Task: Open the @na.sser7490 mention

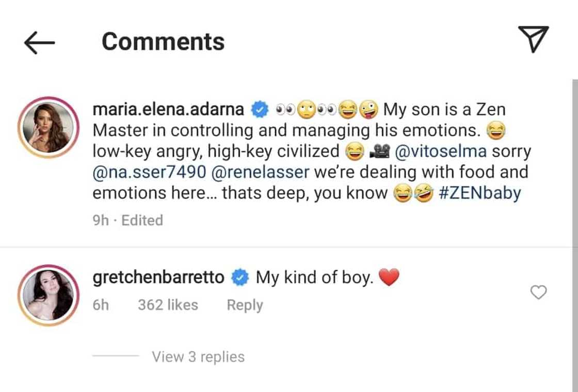Action: (x=149, y=172)
